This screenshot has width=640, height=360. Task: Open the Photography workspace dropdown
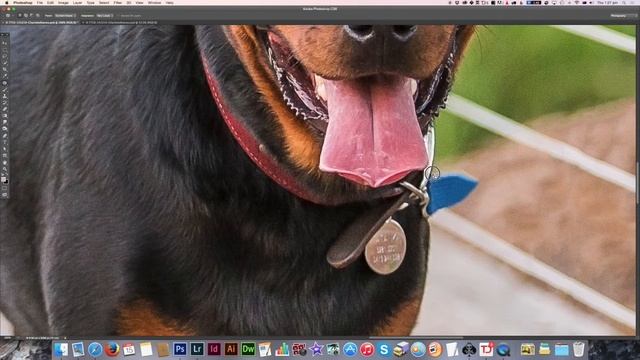click(x=623, y=16)
